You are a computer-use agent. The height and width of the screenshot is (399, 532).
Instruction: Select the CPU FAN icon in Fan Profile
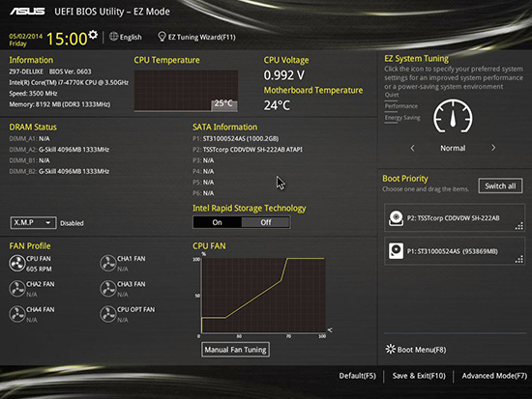[x=17, y=264]
